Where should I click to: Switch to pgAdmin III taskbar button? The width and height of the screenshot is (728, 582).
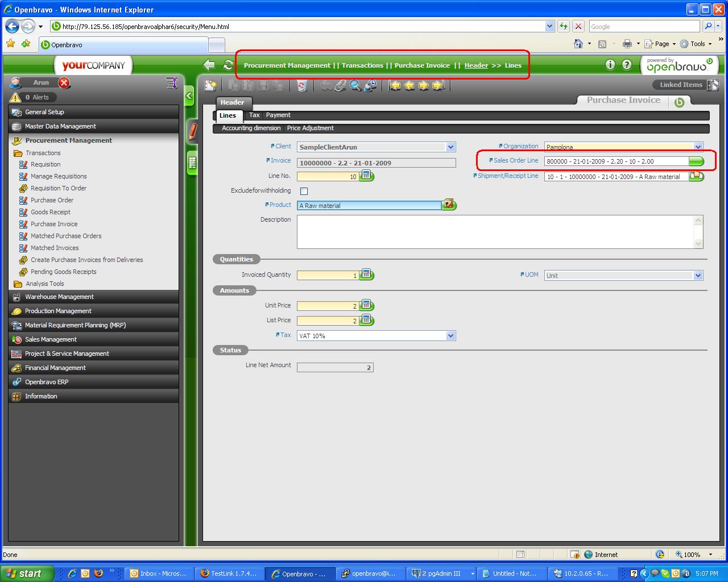coord(441,573)
